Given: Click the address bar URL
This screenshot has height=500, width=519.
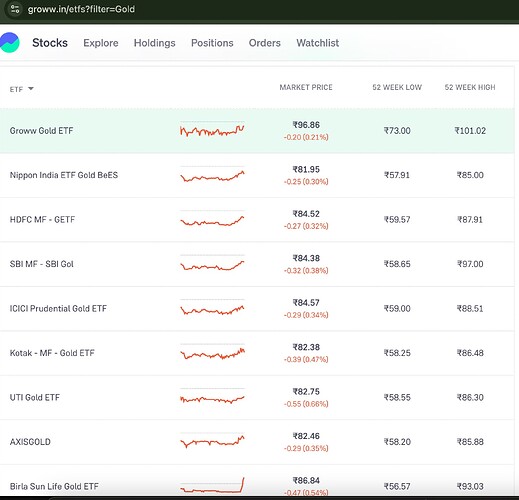Looking at the screenshot, I should (81, 9).
